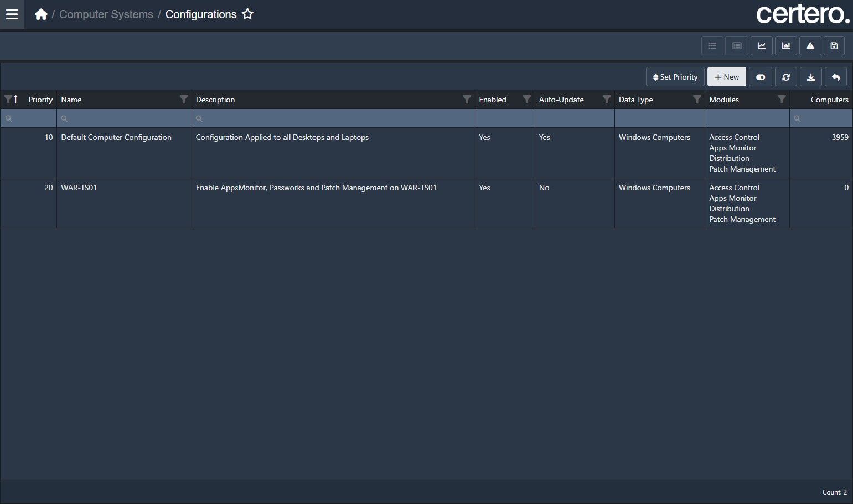Image resolution: width=853 pixels, height=504 pixels.
Task: Click Windows Computers in WAR-TS01 row
Action: (x=654, y=188)
